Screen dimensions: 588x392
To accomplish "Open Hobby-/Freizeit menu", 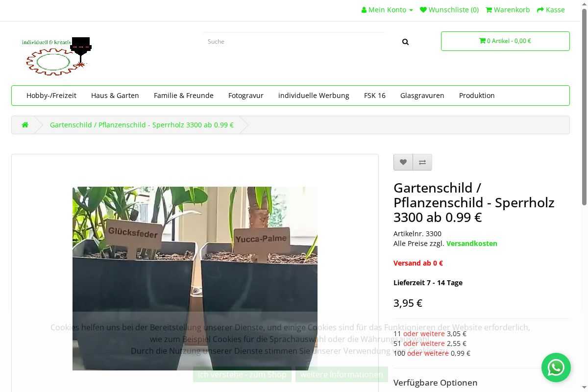I will click(x=51, y=96).
